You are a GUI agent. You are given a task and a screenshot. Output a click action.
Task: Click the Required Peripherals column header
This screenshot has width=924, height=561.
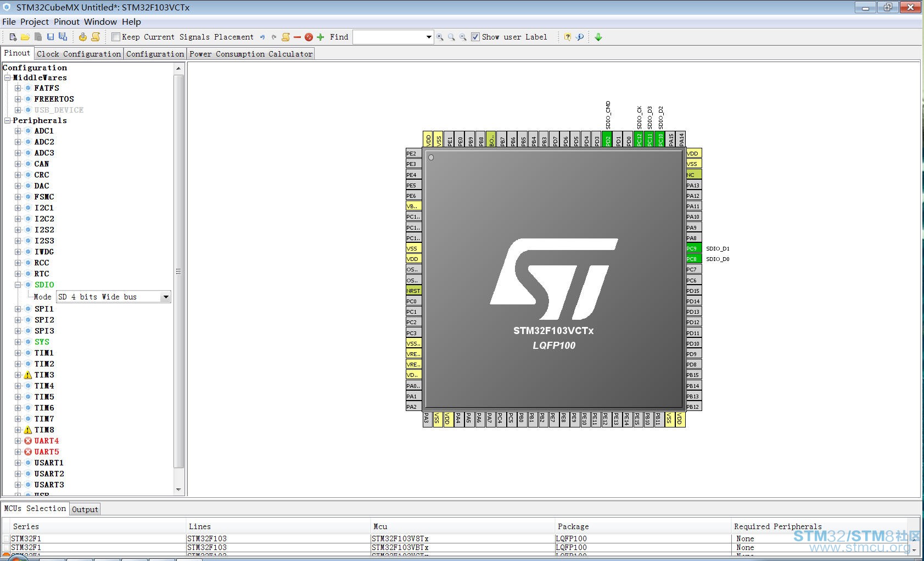(820, 526)
